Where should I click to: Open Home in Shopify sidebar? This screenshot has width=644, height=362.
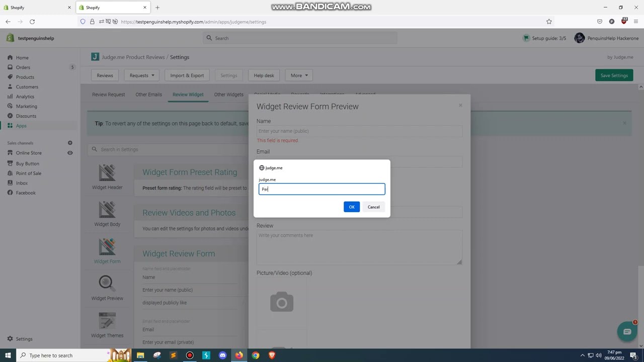22,57
